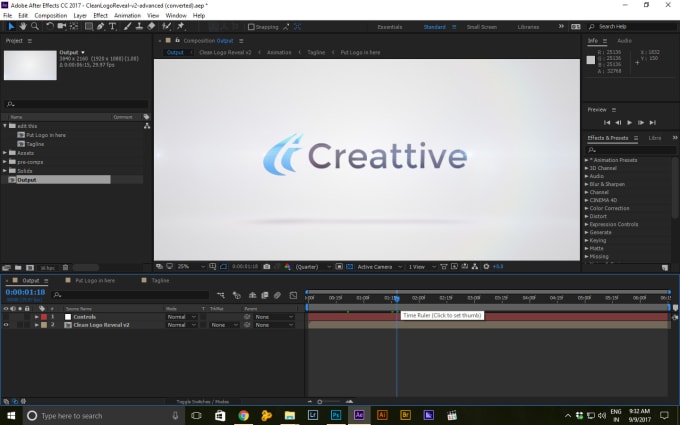Viewport: 680px width, 425px height.
Task: Switch to Tagline timeline tab
Action: coord(160,281)
